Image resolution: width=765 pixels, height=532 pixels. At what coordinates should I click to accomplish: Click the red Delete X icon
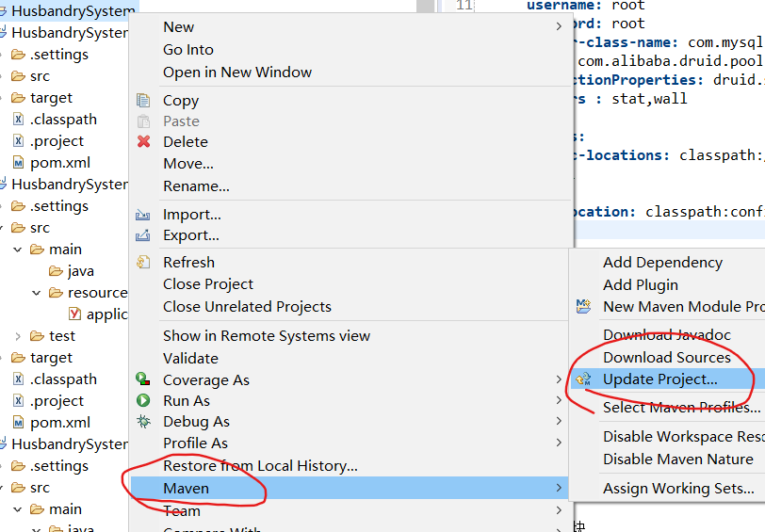(x=143, y=141)
